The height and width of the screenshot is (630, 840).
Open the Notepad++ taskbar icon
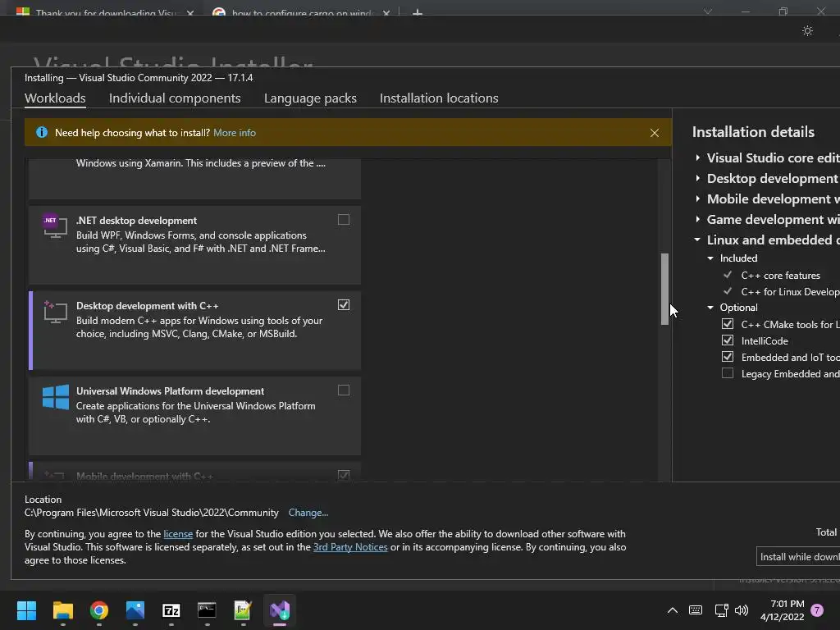coord(243,610)
